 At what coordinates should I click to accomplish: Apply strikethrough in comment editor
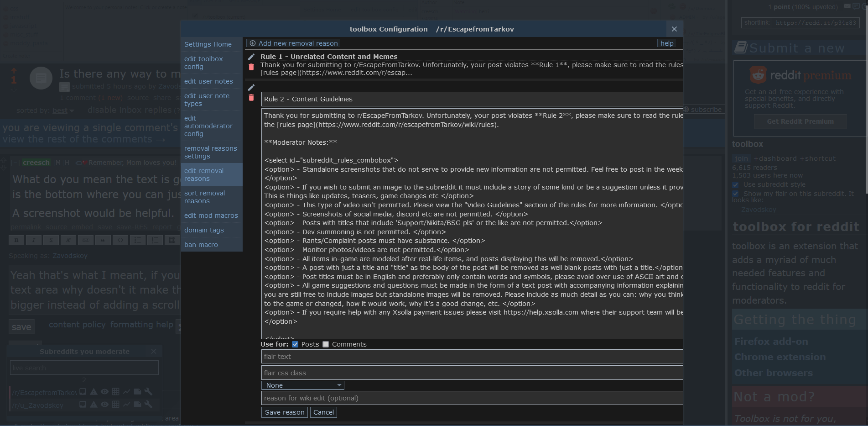pyautogui.click(x=51, y=240)
